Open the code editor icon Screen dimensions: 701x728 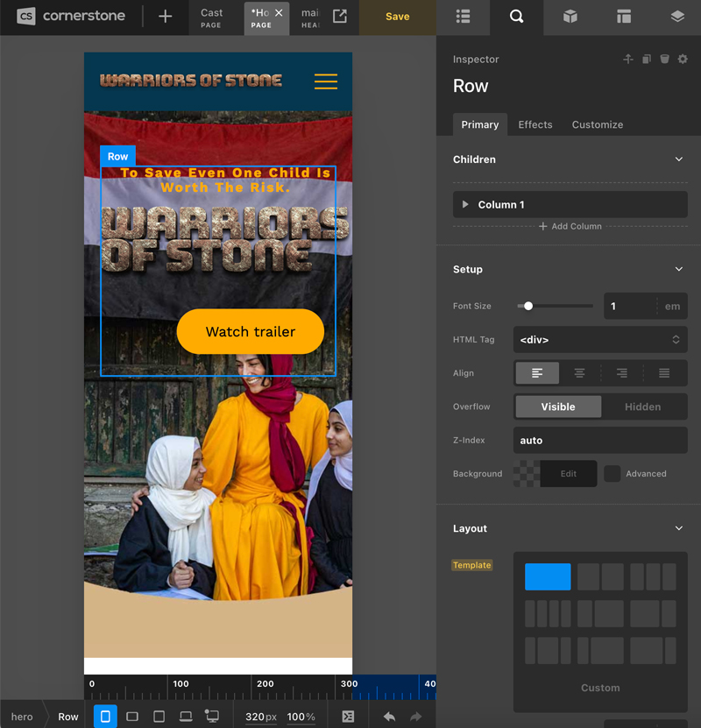pyautogui.click(x=348, y=717)
